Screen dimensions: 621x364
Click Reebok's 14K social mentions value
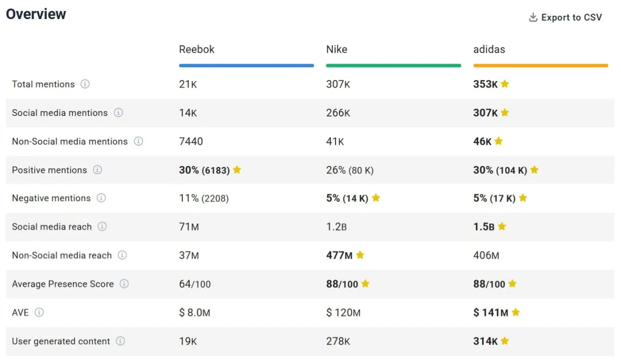[188, 113]
